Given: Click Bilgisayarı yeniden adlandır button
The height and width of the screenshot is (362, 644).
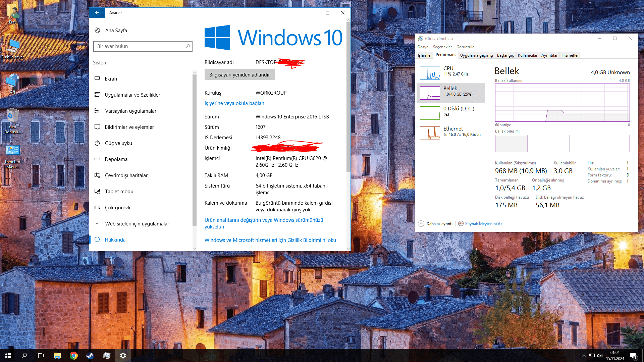Looking at the screenshot, I should (239, 74).
